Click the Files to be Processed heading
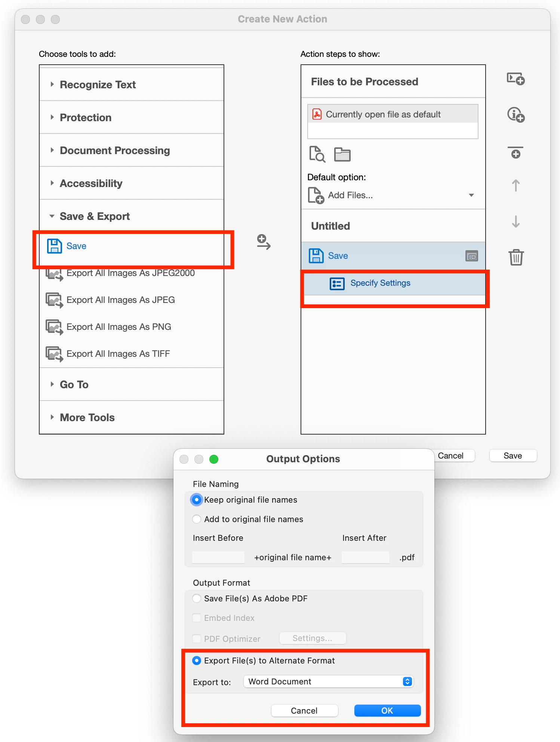 pos(364,82)
